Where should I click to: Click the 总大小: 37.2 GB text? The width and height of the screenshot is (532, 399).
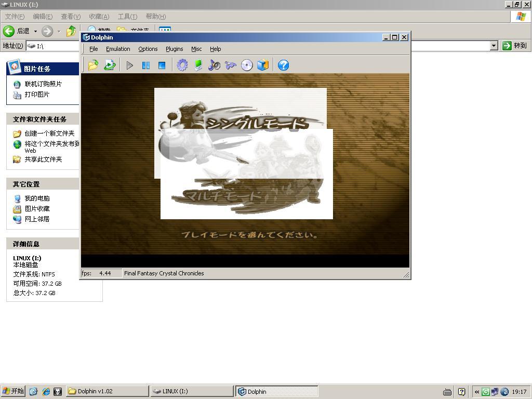point(34,293)
